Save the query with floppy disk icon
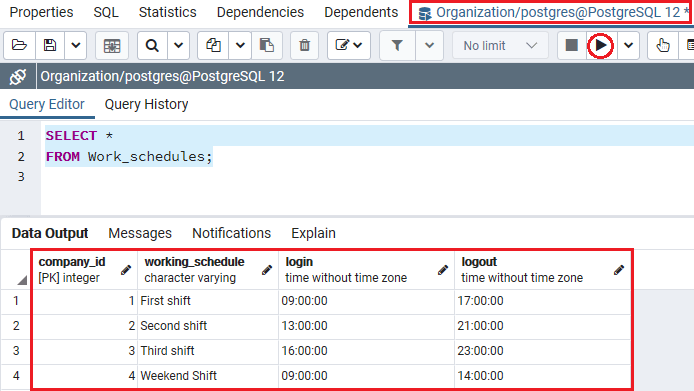Image resolution: width=694 pixels, height=391 pixels. [x=50, y=45]
